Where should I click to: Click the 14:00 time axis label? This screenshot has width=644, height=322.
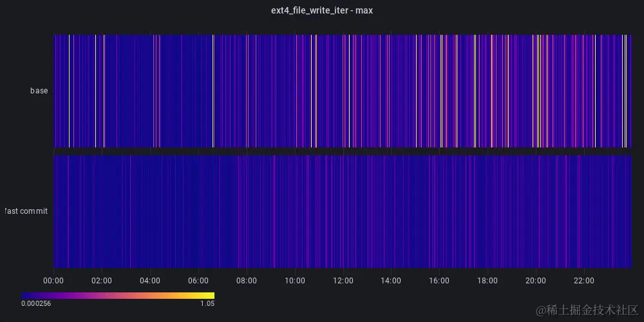pos(391,281)
